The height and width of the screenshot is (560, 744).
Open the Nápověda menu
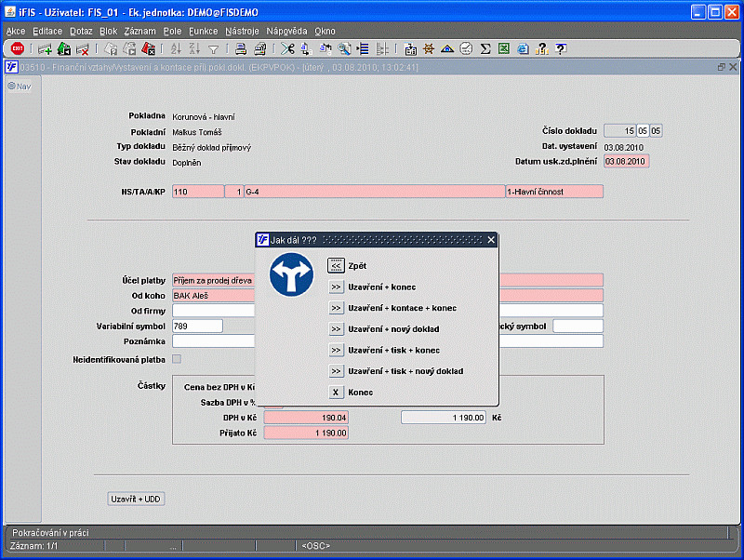pos(286,31)
